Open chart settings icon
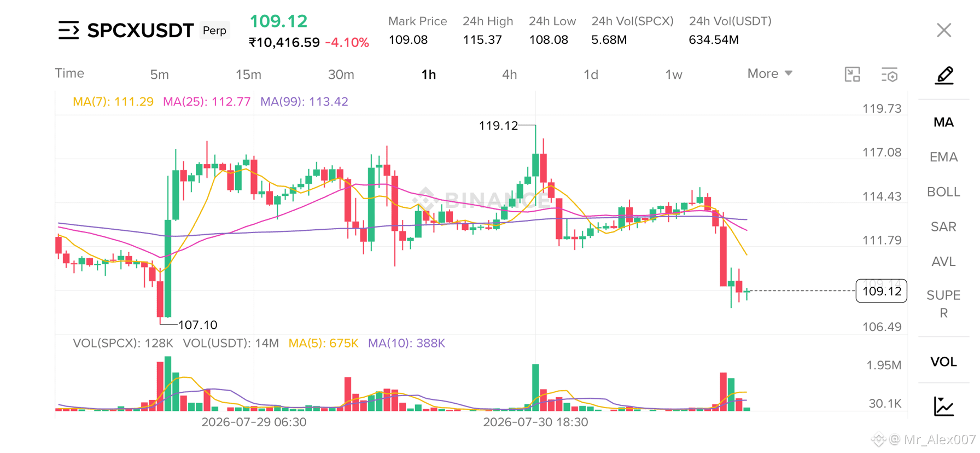The width and height of the screenshot is (980, 453). coord(890,74)
